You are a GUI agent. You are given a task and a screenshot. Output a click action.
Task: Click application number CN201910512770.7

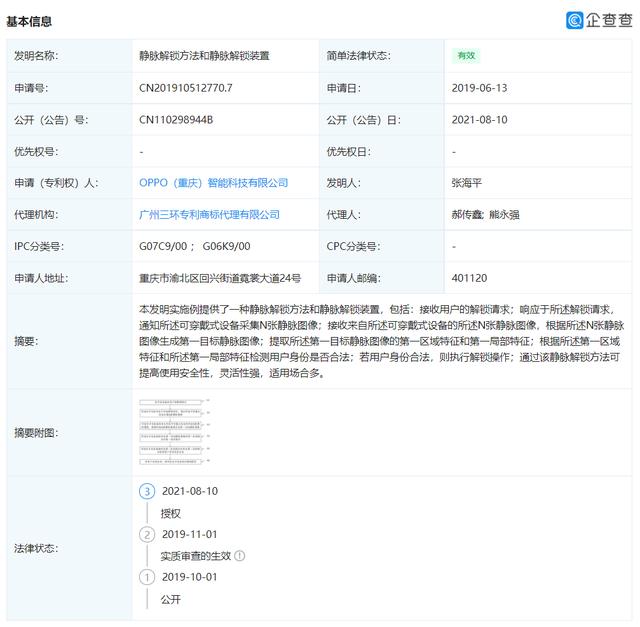coord(186,88)
